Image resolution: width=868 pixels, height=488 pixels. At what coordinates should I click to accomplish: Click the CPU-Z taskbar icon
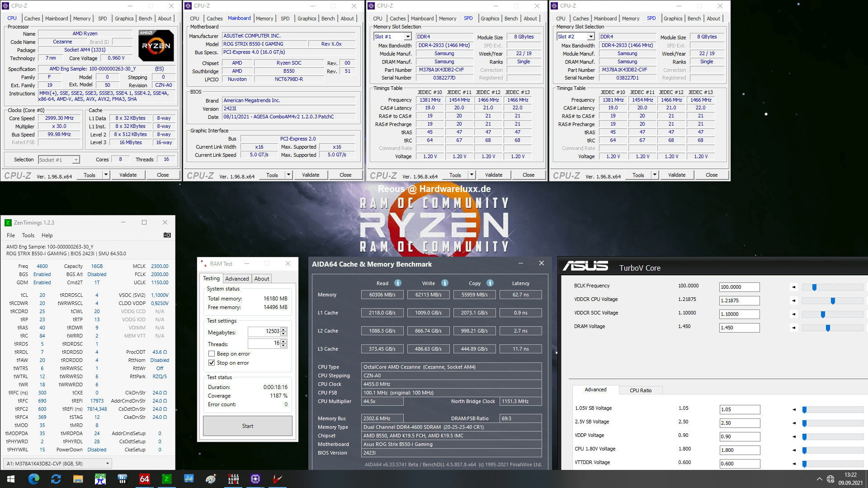tap(255, 479)
